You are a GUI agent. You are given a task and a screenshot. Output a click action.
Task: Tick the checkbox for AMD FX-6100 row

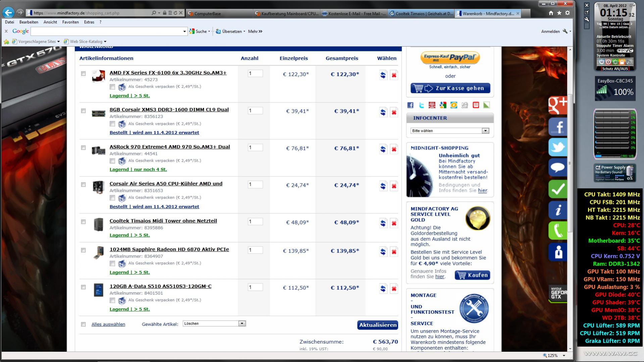[83, 73]
